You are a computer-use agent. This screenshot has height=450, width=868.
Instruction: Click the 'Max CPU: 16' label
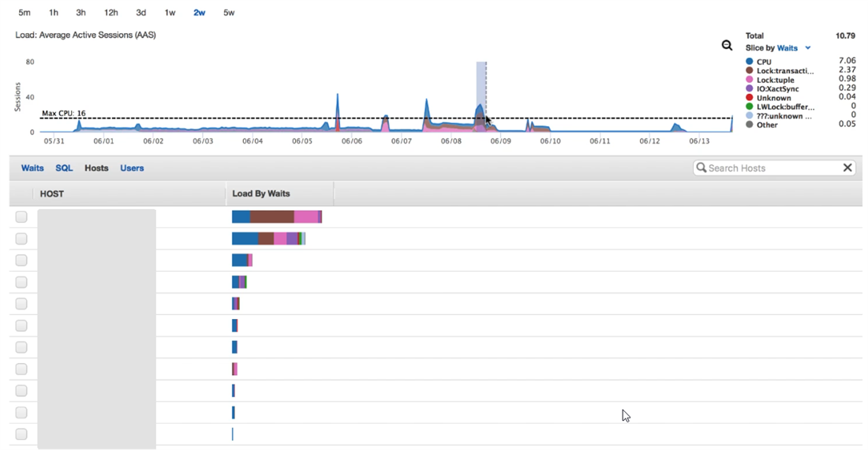click(64, 113)
